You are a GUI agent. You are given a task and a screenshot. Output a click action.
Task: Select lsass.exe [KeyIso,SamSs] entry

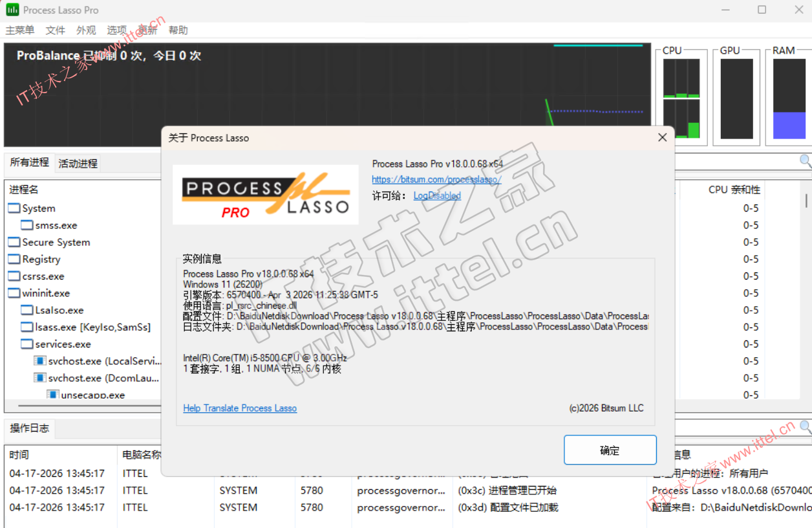point(92,327)
